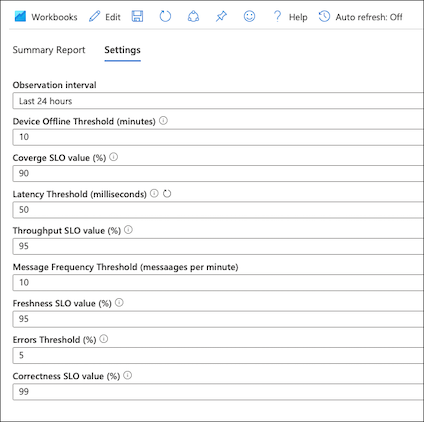Focus the Device Offline Threshold input field
This screenshot has width=424, height=422.
[218, 137]
